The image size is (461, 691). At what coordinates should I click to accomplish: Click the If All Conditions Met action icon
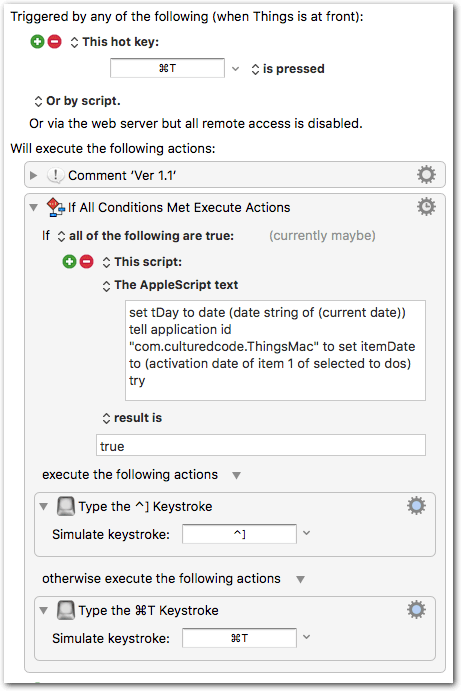[56, 207]
